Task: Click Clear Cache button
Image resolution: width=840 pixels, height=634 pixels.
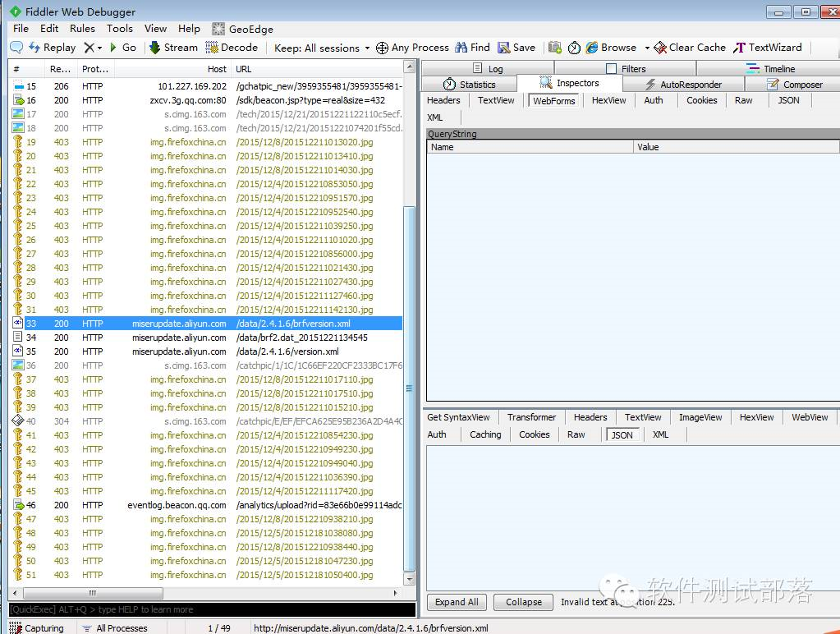Action: (x=690, y=48)
